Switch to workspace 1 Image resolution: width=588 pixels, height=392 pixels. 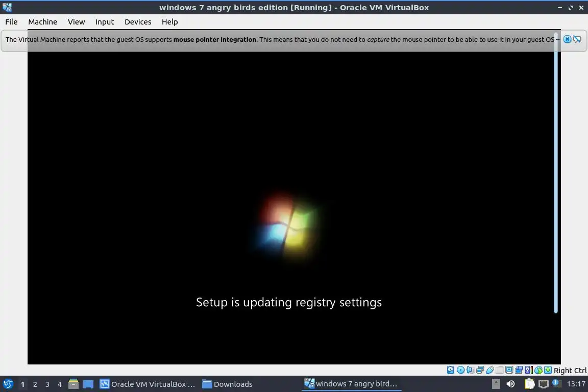coord(22,384)
